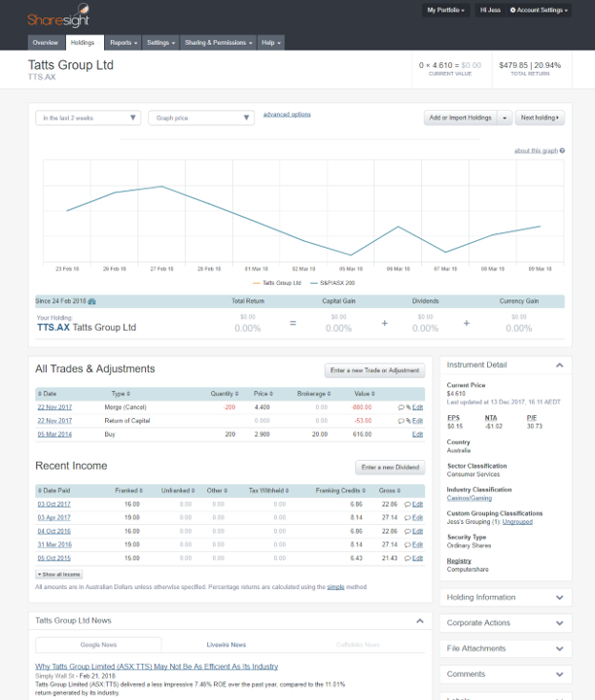
Task: Click Enter a new Trade or Adjustment
Action: coord(374,370)
